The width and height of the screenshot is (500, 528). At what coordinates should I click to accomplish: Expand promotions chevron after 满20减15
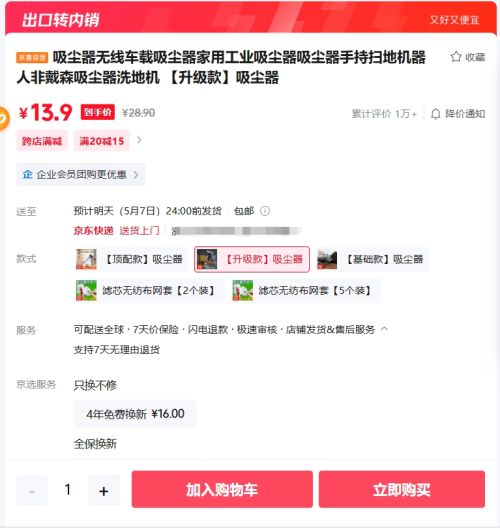point(139,140)
